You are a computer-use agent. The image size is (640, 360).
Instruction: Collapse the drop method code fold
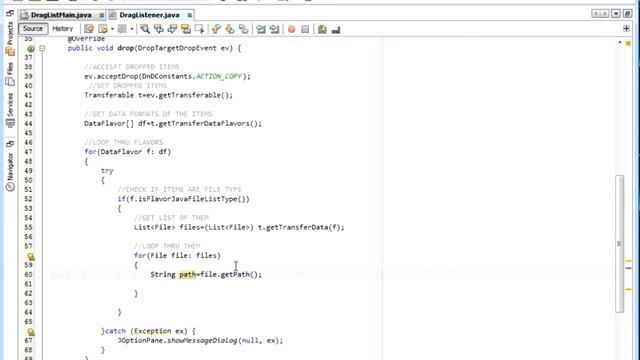point(42,48)
